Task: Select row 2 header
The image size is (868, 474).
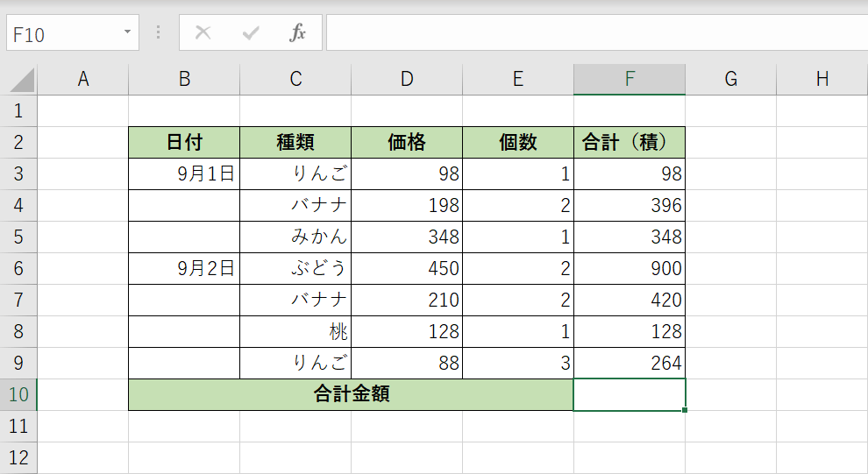Action: tap(18, 143)
